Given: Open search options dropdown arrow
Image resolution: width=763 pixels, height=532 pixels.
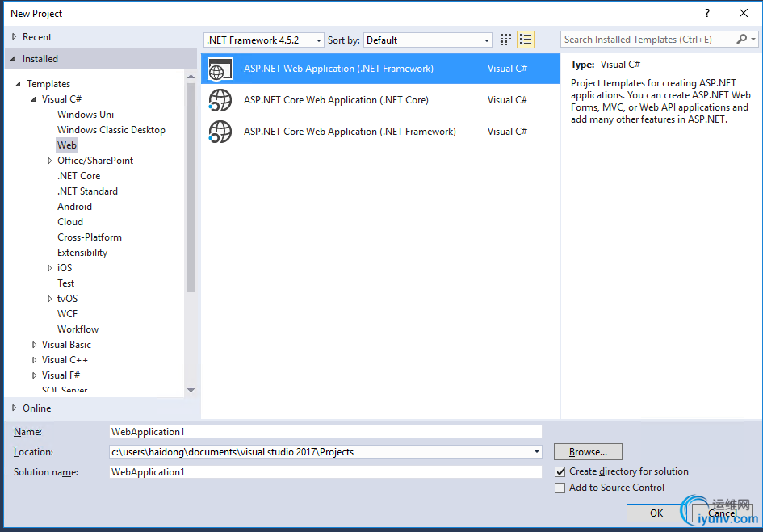Looking at the screenshot, I should (753, 39).
